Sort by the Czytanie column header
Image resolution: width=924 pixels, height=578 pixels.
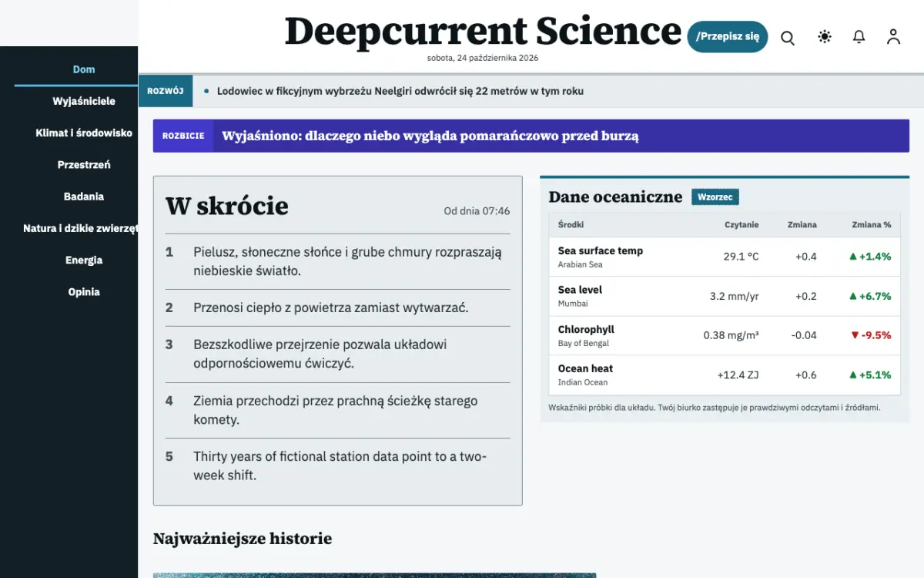tap(742, 224)
